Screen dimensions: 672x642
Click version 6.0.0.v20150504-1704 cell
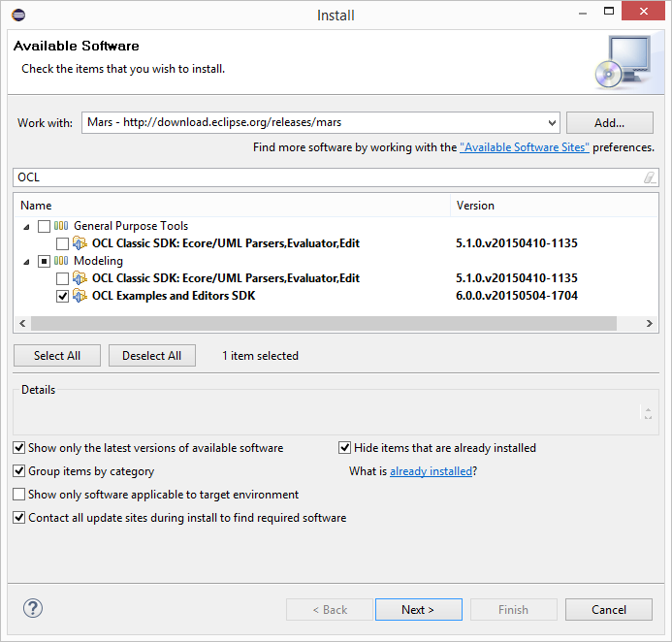click(517, 296)
